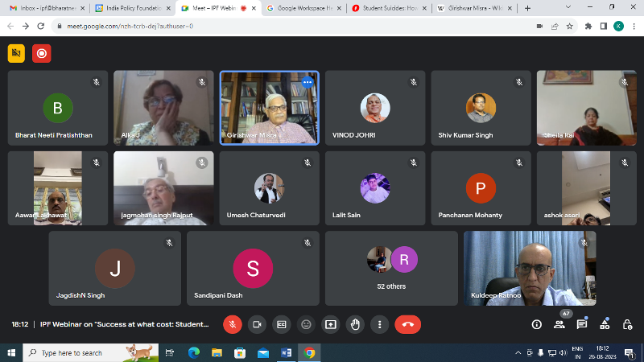Click the red Leave call button
This screenshot has width=644, height=362.
408,324
